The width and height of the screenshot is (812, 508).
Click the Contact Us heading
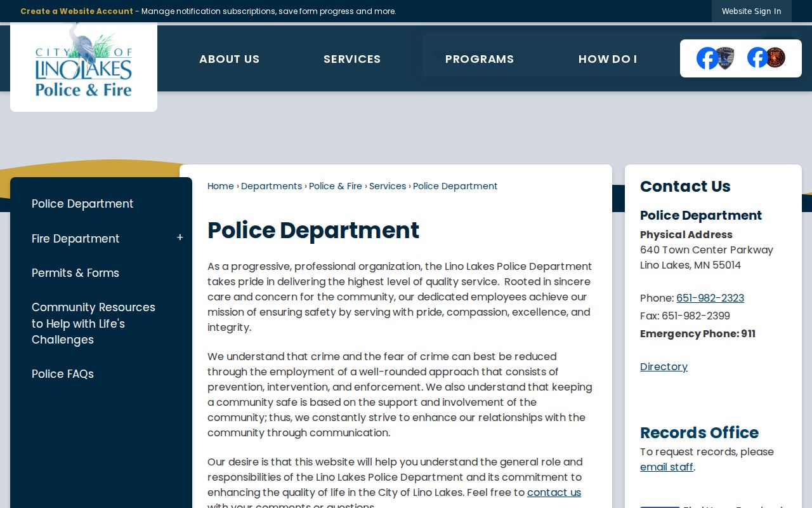tap(685, 186)
